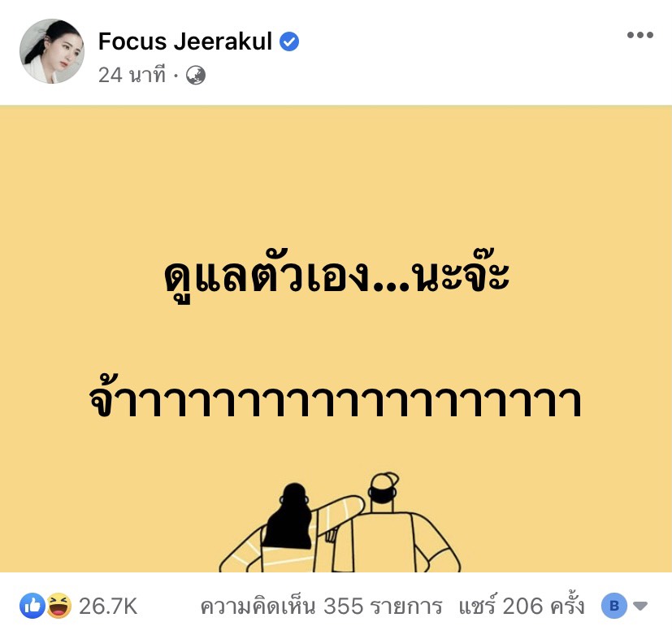Open the three-dot post options menu
This screenshot has width=672, height=635.
click(x=639, y=35)
